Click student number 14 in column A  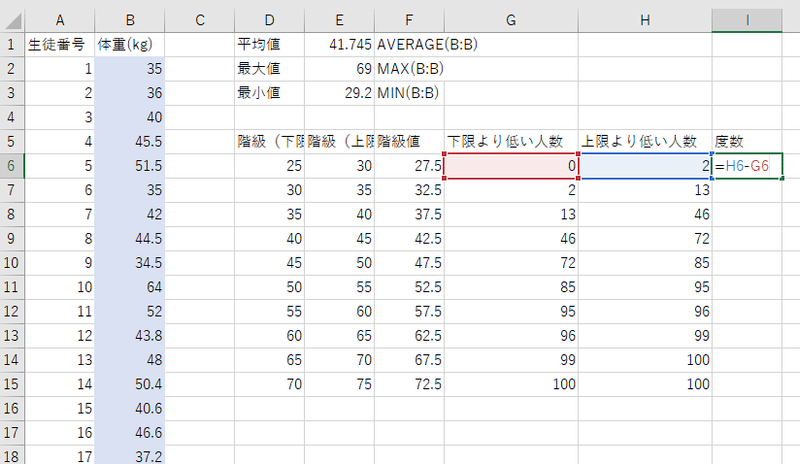(60, 384)
